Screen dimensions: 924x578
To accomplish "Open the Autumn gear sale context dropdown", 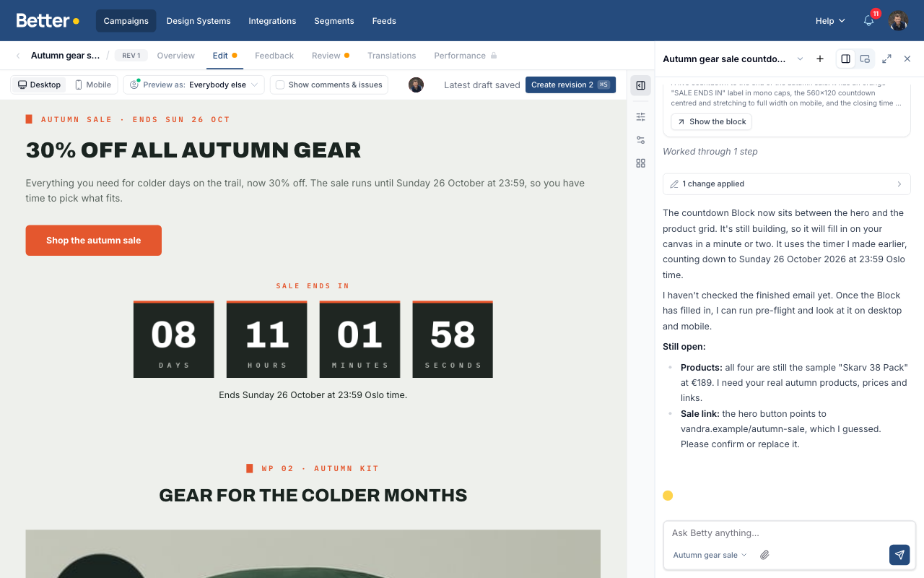I will coord(710,555).
